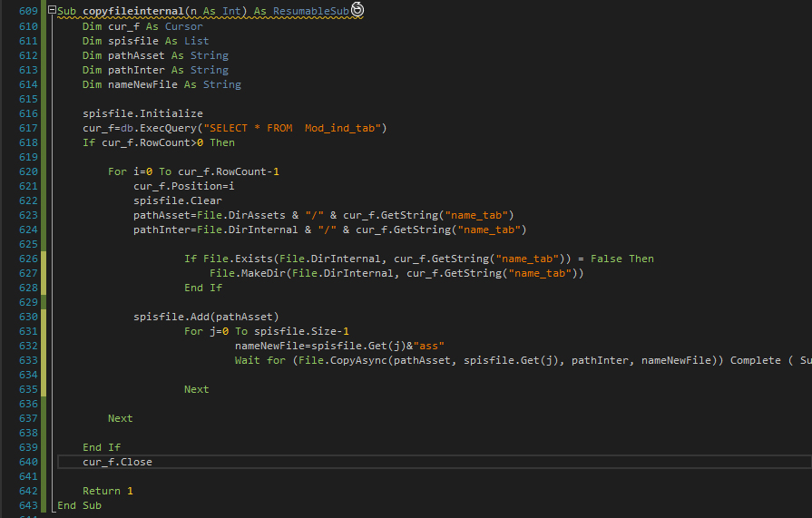
Task: Click on 'Dim pathAsset As String' line
Action: click(x=155, y=55)
